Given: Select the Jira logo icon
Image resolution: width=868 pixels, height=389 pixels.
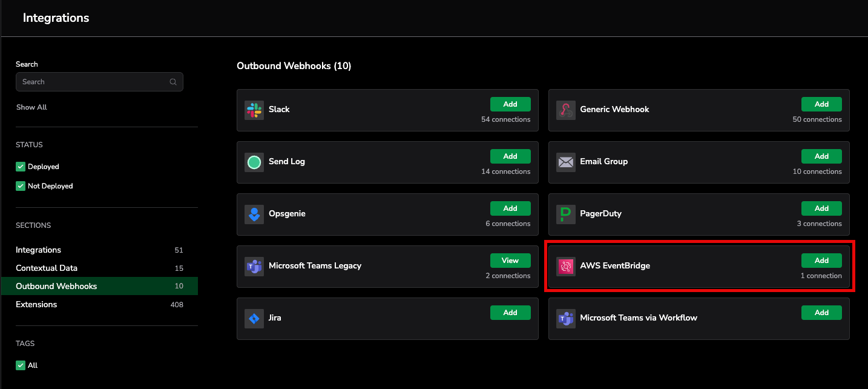Looking at the screenshot, I should click(254, 319).
